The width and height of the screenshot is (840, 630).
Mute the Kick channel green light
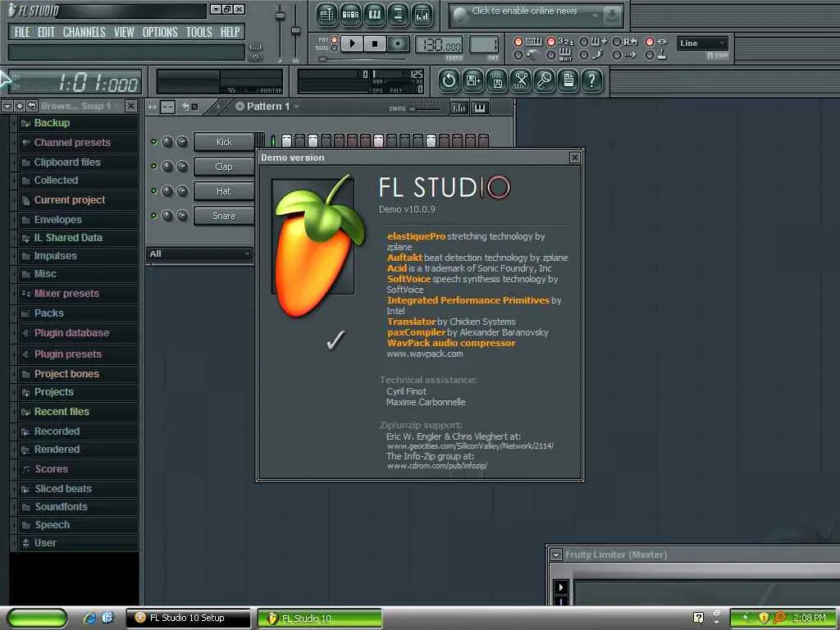pyautogui.click(x=153, y=142)
